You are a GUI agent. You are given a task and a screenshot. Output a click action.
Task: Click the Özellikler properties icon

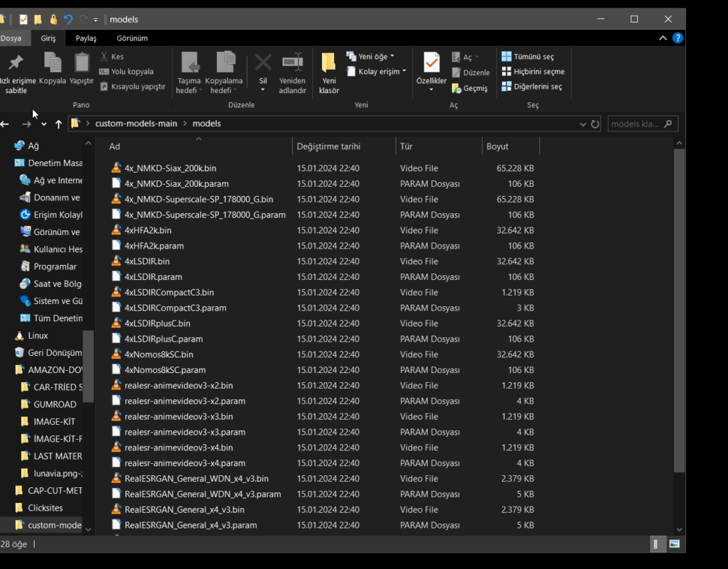pyautogui.click(x=432, y=62)
